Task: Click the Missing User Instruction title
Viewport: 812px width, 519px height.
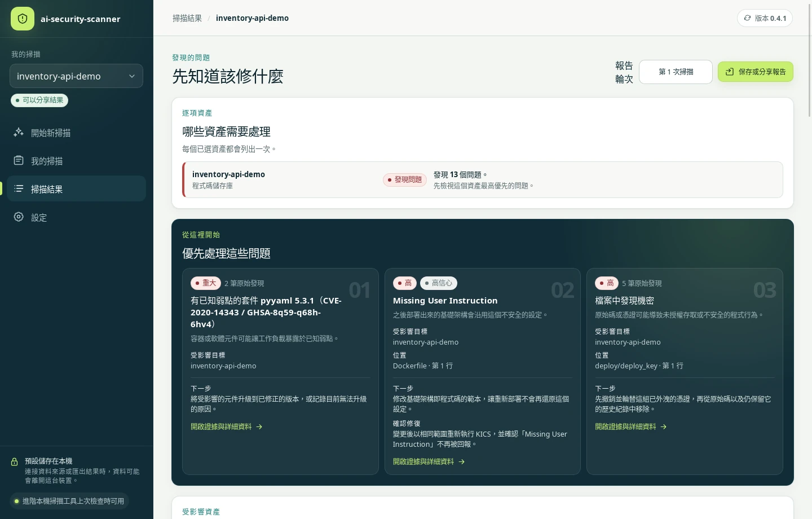Action: point(445,301)
